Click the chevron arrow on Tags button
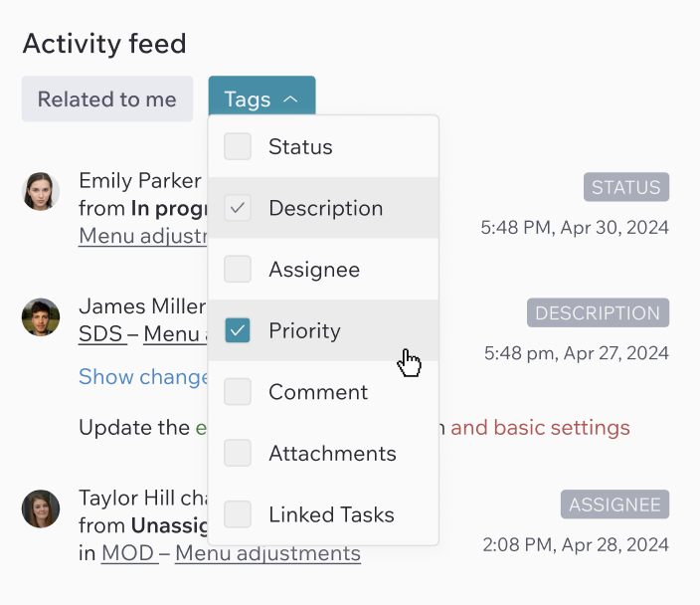700x605 pixels. tap(290, 100)
